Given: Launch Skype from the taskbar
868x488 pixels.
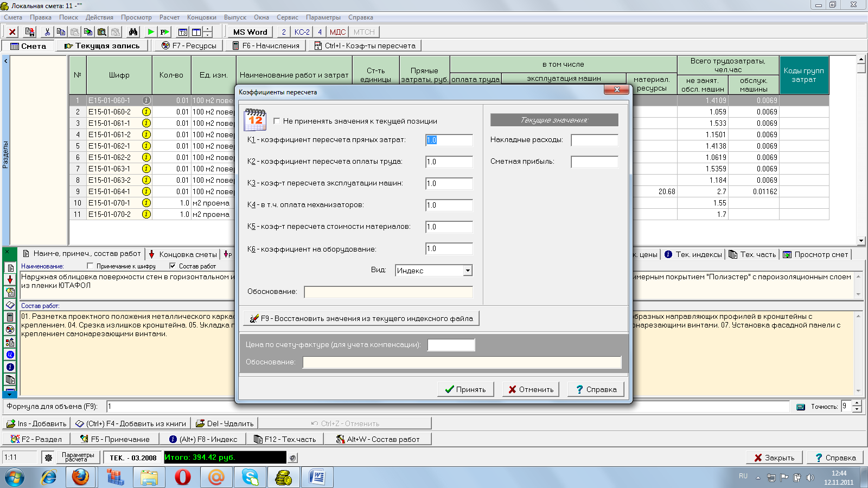Looking at the screenshot, I should (x=250, y=477).
